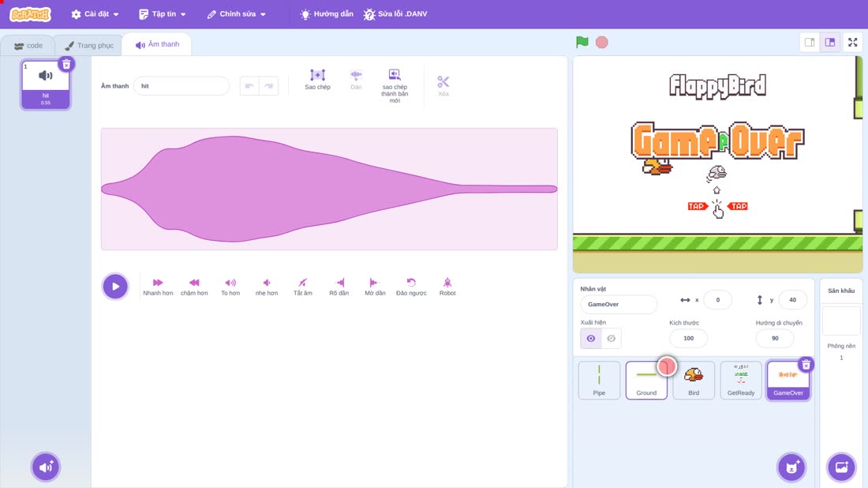
Task: Apply the Robot sound effect
Action: click(447, 287)
